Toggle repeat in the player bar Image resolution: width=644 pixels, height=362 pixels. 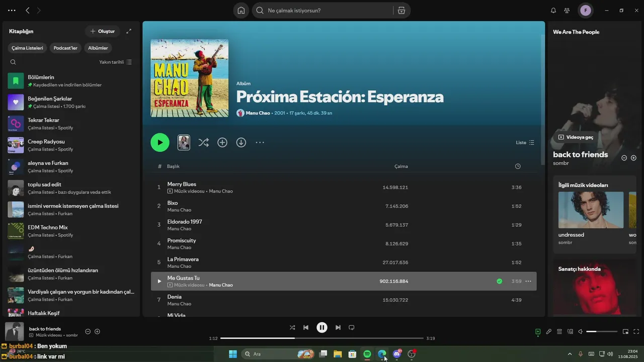pyautogui.click(x=352, y=328)
